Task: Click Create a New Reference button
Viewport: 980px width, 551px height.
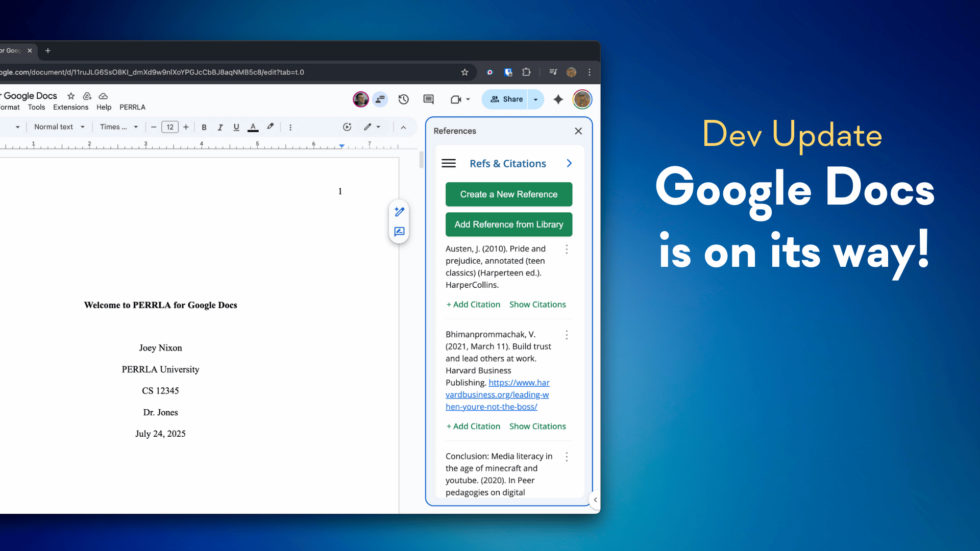Action: (508, 194)
